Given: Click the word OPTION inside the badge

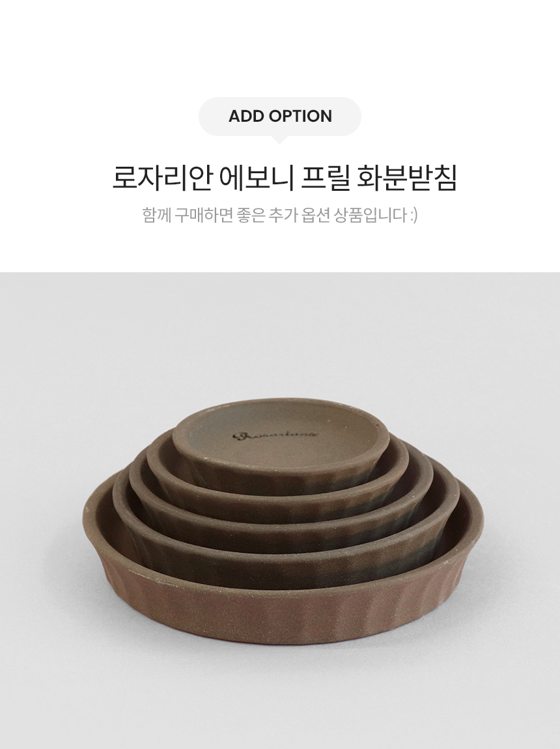Looking at the screenshot, I should tap(300, 116).
